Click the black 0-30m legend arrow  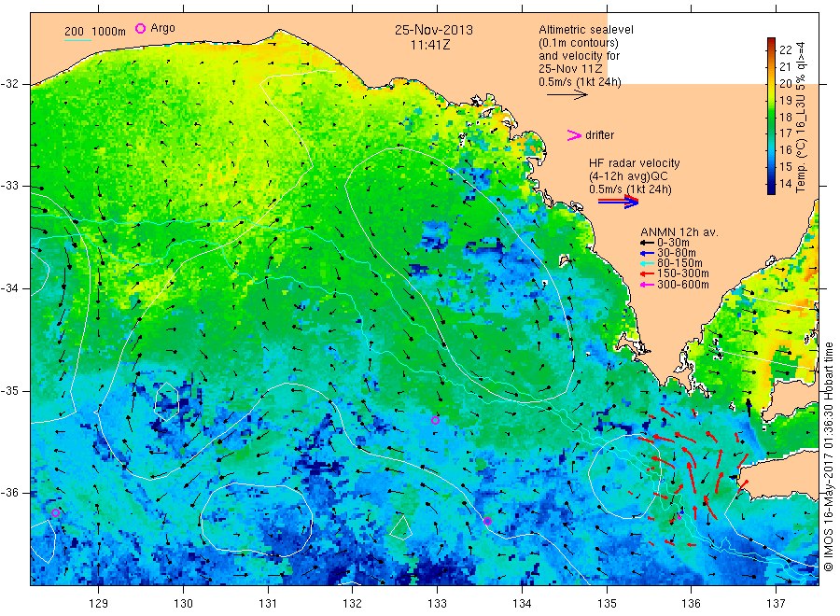click(647, 243)
